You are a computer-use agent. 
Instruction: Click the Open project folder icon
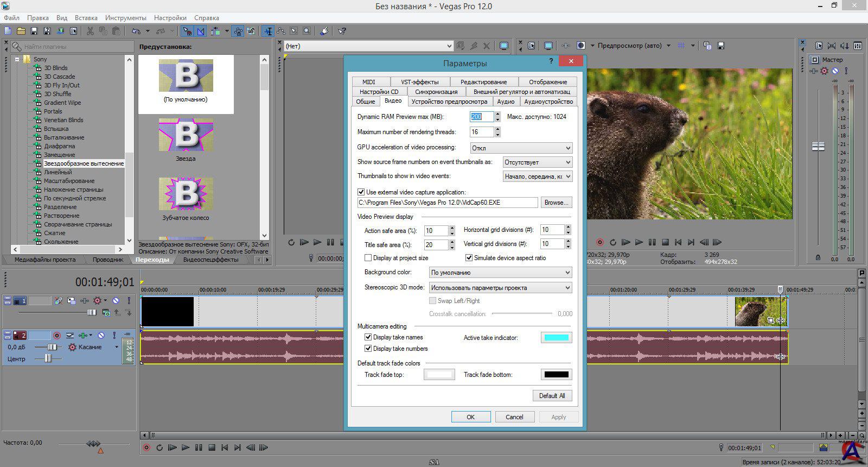[21, 31]
